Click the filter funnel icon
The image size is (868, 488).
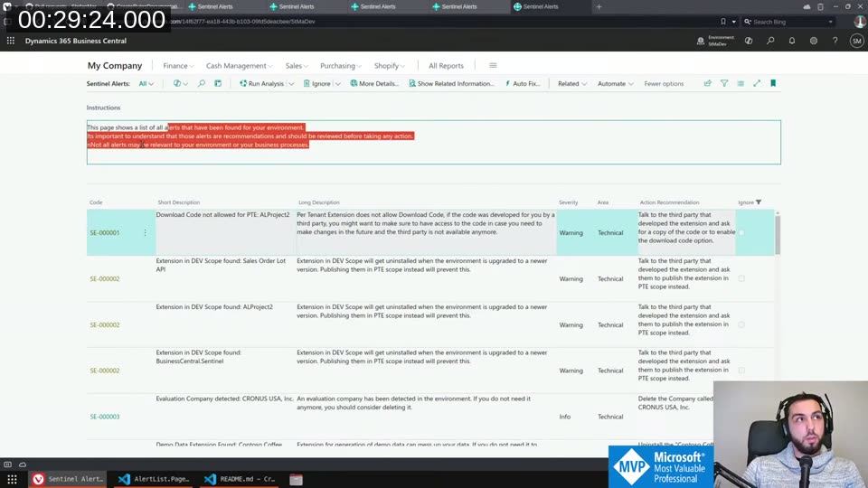coord(723,83)
